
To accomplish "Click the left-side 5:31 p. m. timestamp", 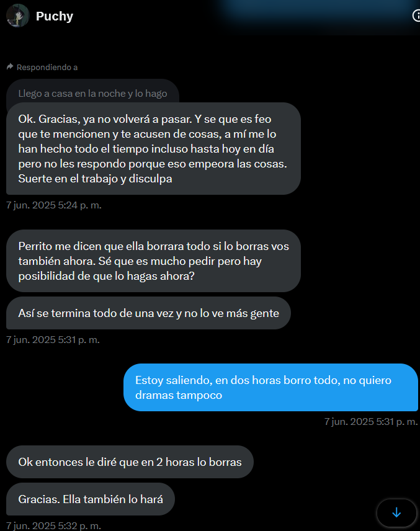I will 53,340.
